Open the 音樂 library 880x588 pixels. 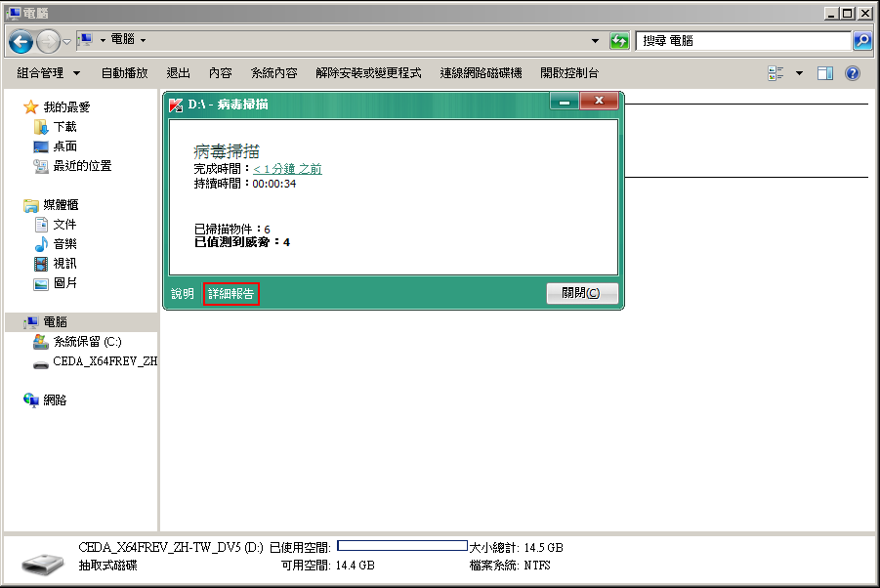tap(64, 244)
